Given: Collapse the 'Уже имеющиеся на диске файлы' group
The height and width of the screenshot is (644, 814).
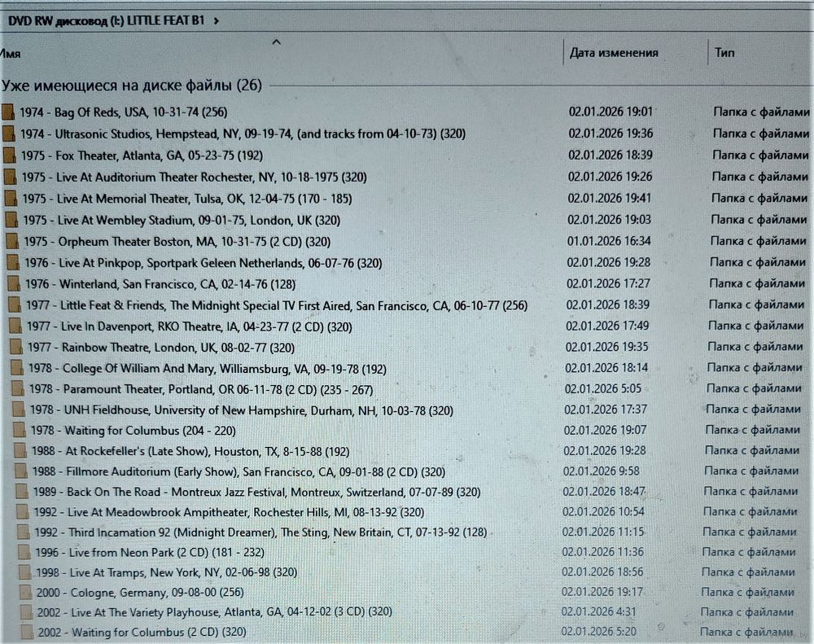Looking at the screenshot, I should (x=130, y=85).
